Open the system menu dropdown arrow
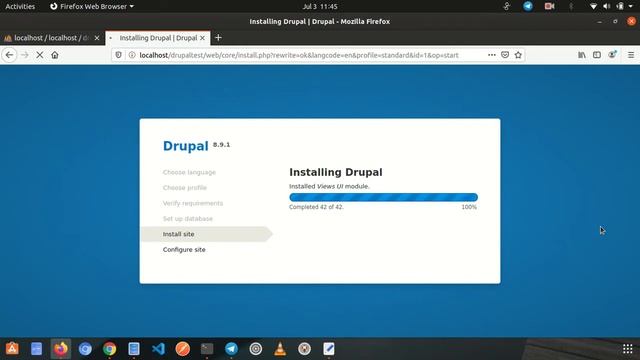This screenshot has height=360, width=640. pyautogui.click(x=631, y=7)
